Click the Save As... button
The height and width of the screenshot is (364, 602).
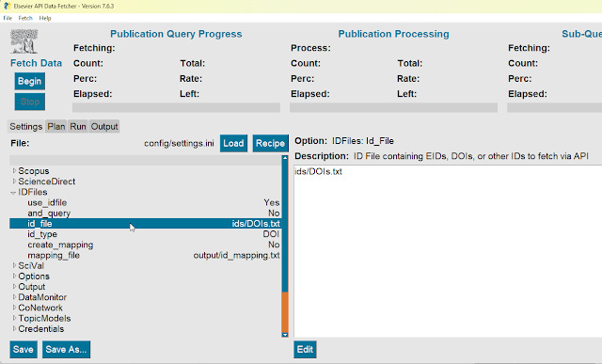(66, 349)
